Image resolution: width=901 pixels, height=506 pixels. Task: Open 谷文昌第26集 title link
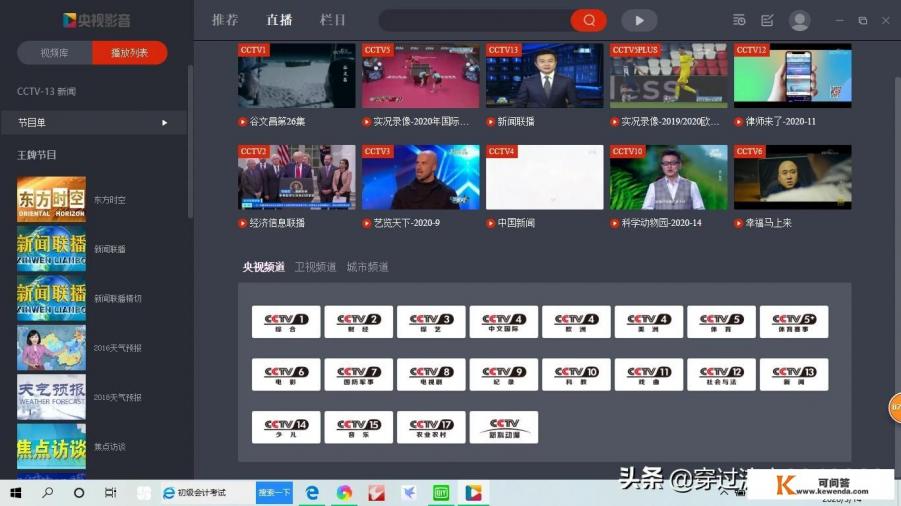pyautogui.click(x=277, y=122)
